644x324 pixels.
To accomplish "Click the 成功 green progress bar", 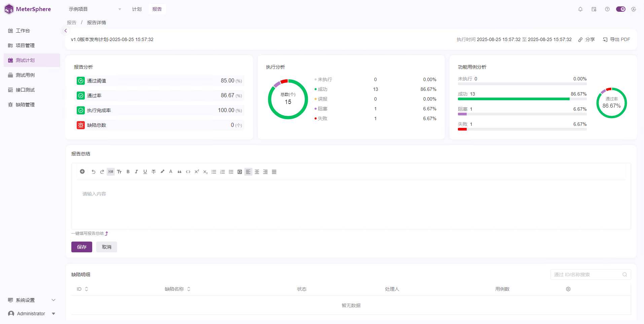I will click(513, 99).
